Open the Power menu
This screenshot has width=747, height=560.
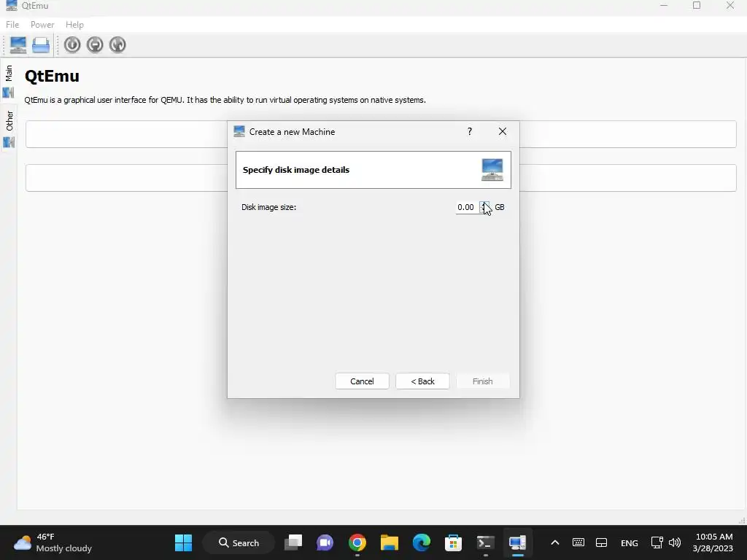42,25
